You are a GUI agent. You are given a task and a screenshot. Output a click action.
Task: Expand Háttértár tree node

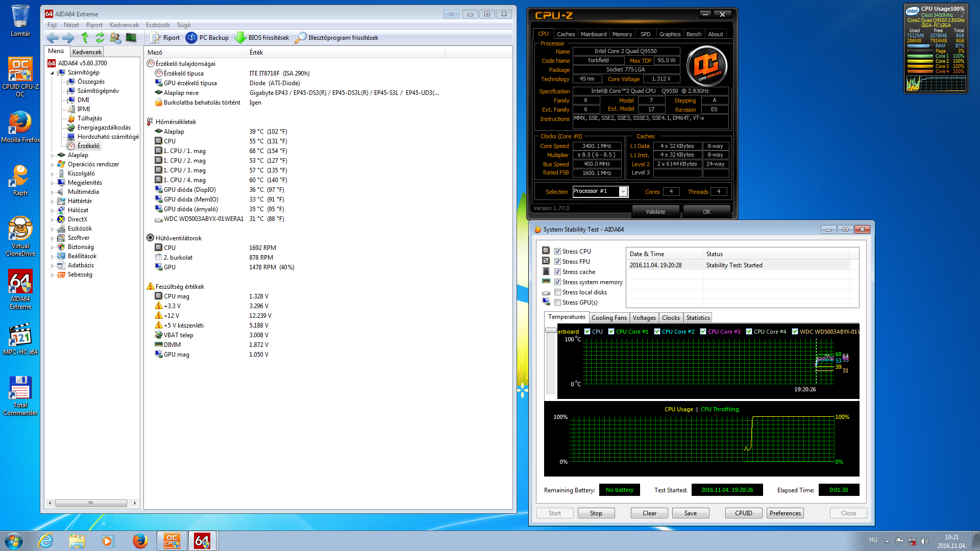point(52,201)
